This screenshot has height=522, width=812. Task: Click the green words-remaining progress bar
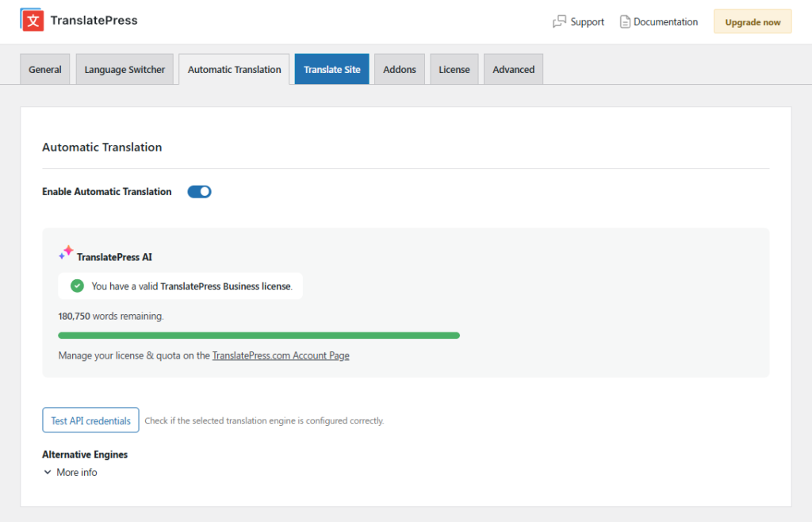(259, 336)
